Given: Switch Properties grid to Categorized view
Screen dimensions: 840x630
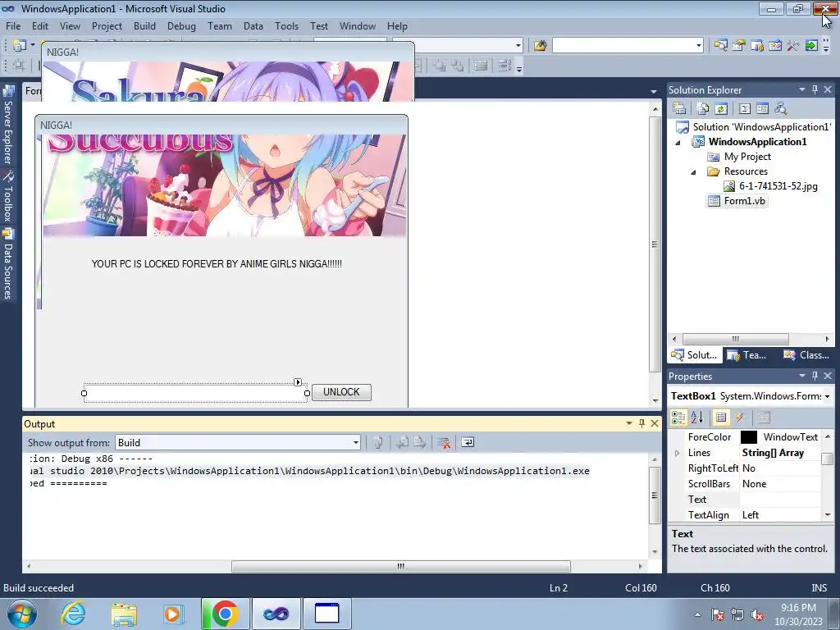Looking at the screenshot, I should coord(678,418).
